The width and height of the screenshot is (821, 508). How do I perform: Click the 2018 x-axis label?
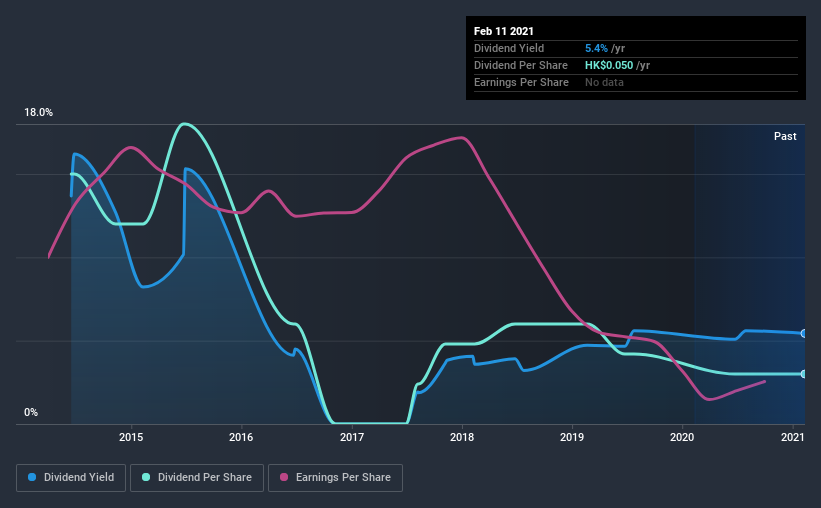click(462, 437)
